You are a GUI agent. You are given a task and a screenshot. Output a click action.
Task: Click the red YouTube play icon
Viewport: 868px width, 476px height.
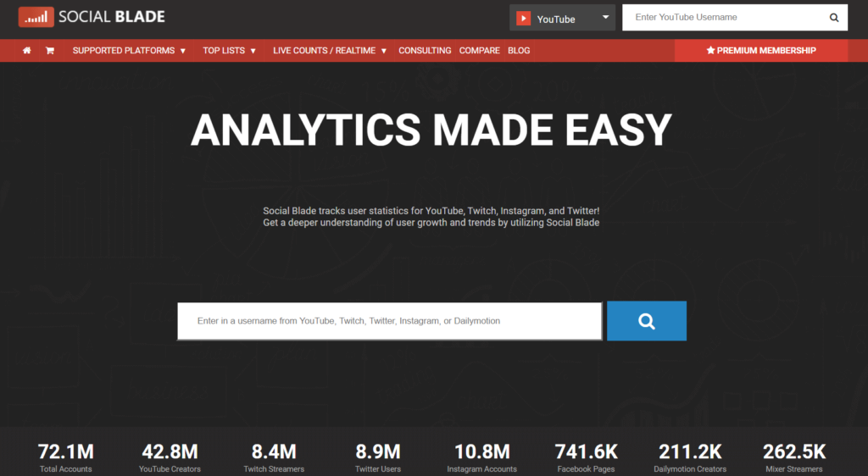[523, 19]
